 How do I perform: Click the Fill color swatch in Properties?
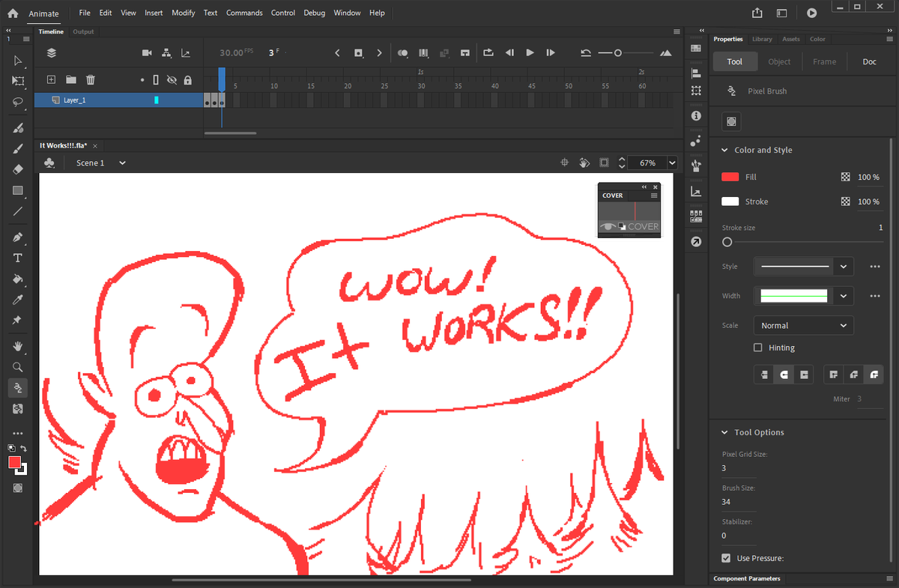point(730,177)
